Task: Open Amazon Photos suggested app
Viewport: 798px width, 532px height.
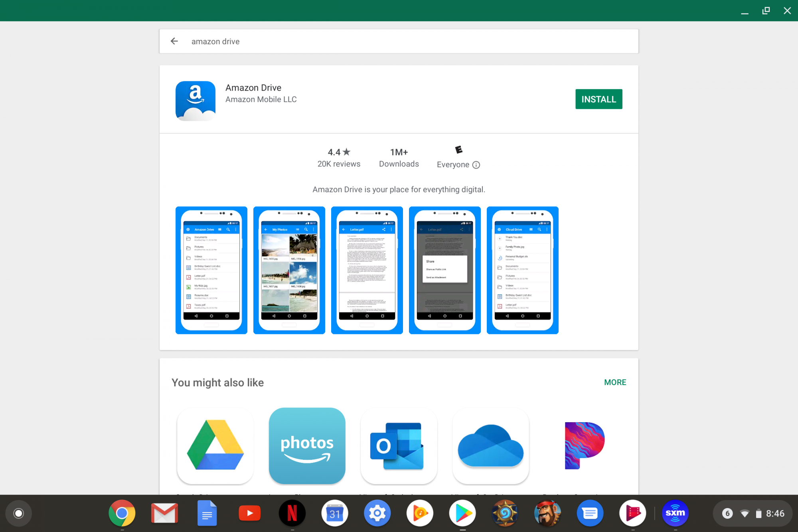Action: pos(307,446)
